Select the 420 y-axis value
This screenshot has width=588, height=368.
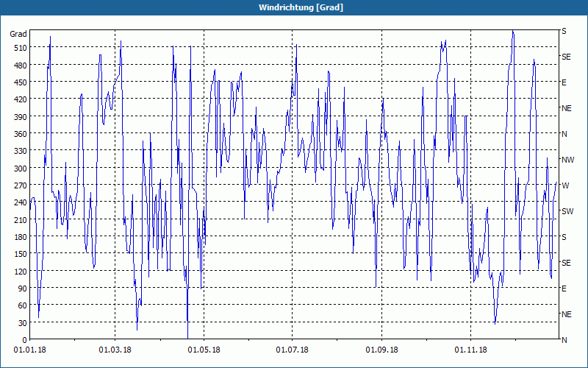[x=21, y=99]
